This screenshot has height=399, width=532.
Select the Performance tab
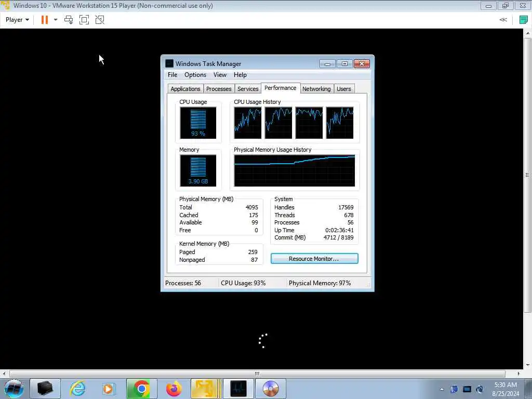[280, 88]
